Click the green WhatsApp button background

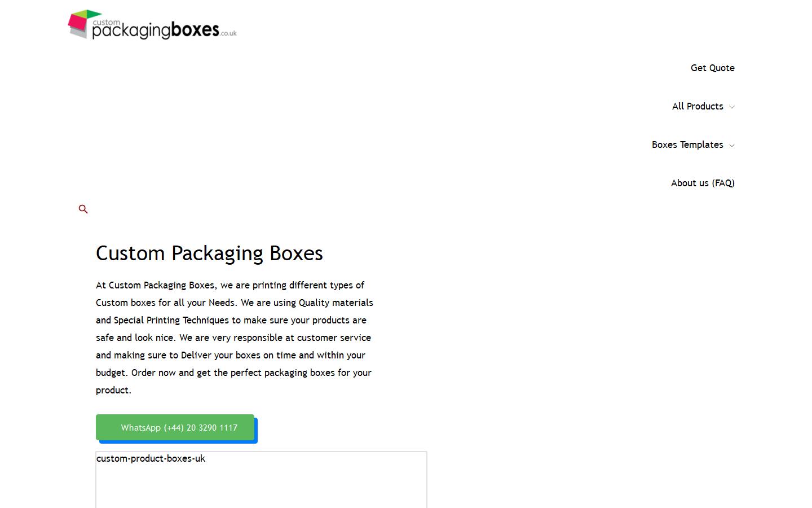point(175,427)
